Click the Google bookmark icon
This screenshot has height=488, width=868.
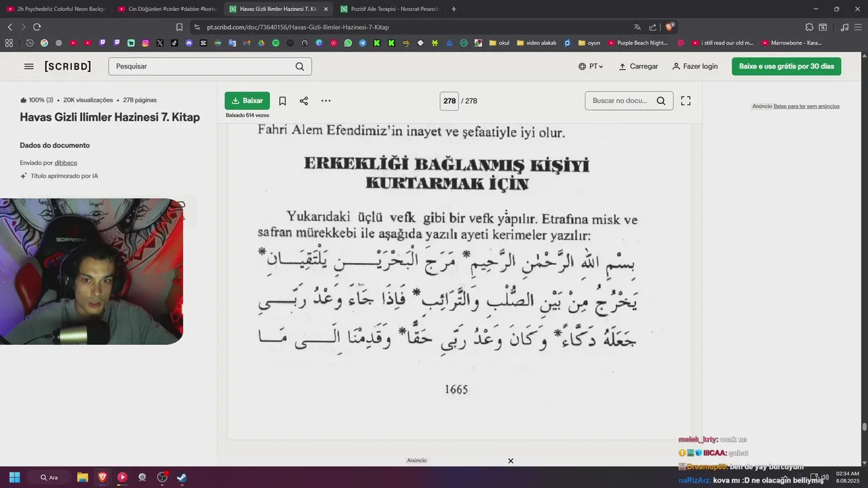pos(44,43)
